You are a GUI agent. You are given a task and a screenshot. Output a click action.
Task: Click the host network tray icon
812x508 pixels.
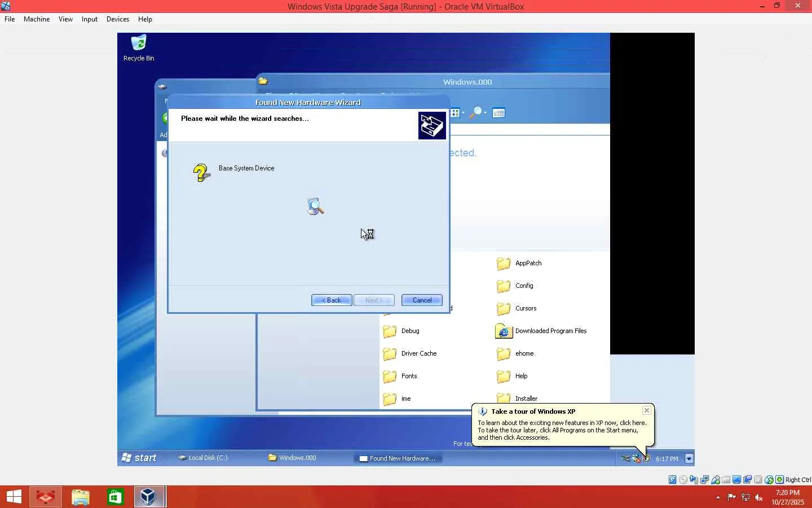[x=745, y=497]
